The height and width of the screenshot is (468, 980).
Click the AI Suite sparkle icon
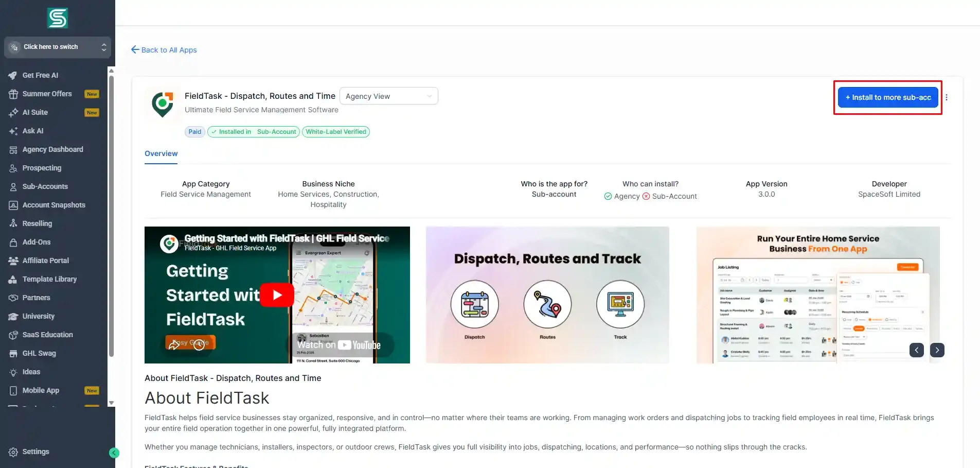(x=13, y=112)
